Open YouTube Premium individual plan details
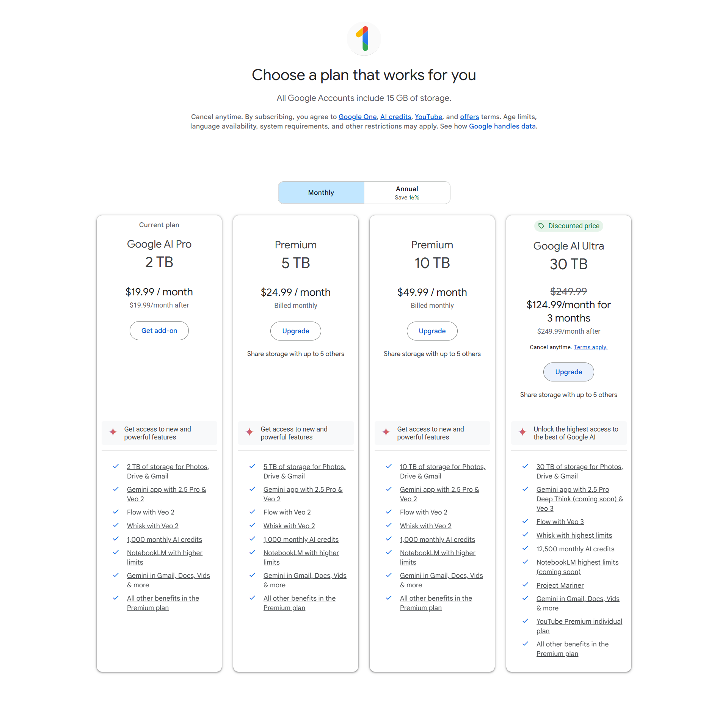Screen dimensions: 728x728 [579, 626]
